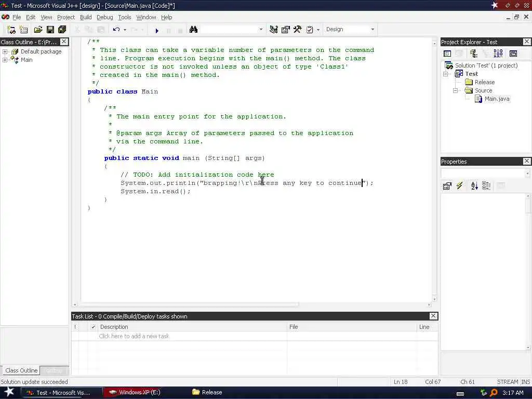The width and height of the screenshot is (532, 399).
Task: Click package view icon in Project Explorer
Action: [x=474, y=54]
